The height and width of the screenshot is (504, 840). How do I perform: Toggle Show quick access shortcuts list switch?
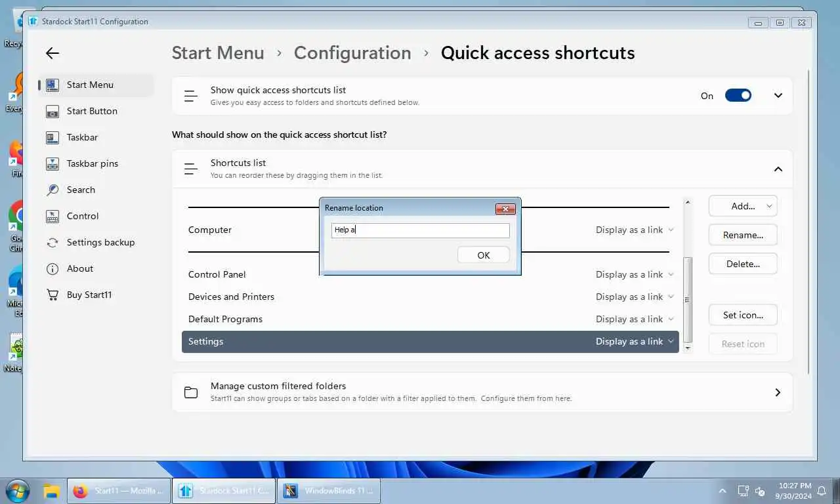(x=738, y=95)
